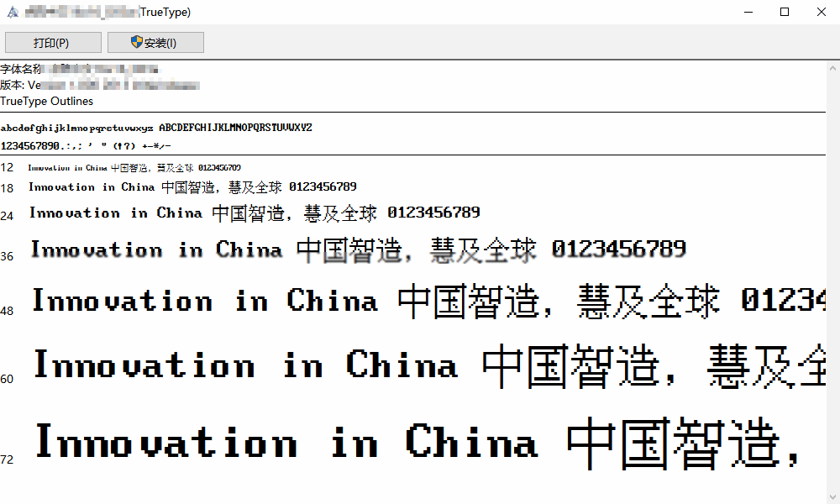Viewport: 840px width, 504px height.
Task: Click the size label '72'
Action: 7,459
